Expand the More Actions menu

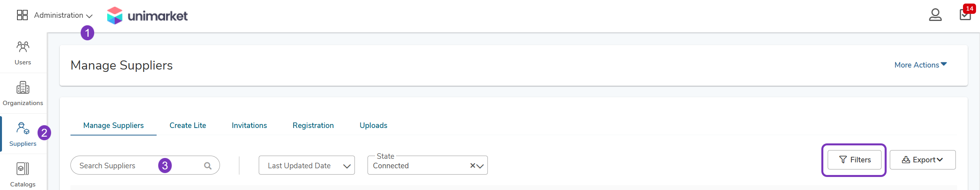(921, 65)
